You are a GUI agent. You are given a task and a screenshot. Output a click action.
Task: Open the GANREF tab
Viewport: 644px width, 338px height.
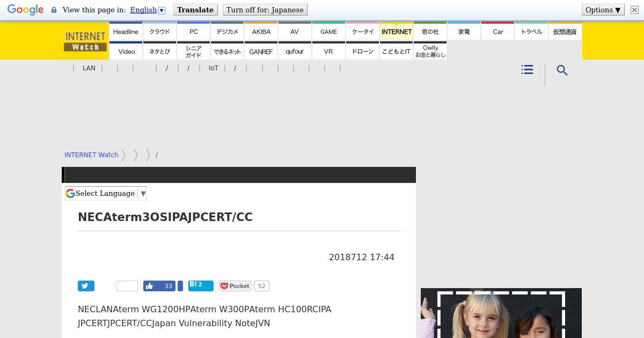pyautogui.click(x=261, y=51)
